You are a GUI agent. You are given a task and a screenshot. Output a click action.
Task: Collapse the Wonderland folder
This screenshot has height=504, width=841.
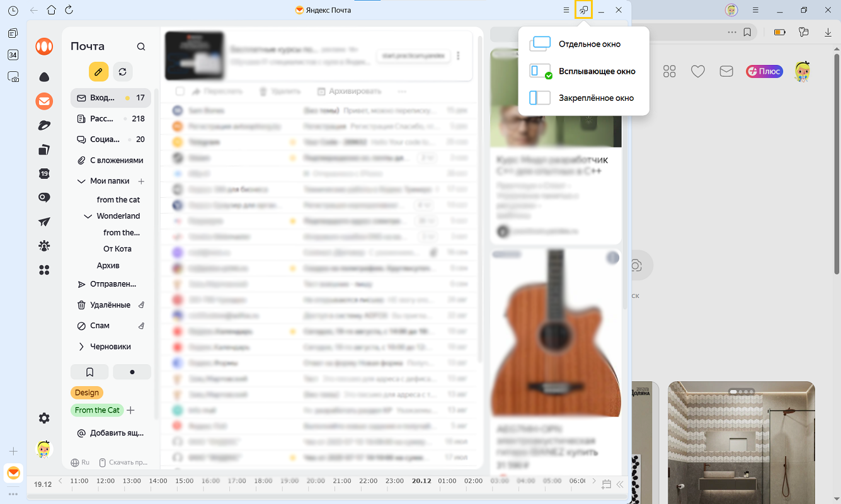[x=88, y=216]
